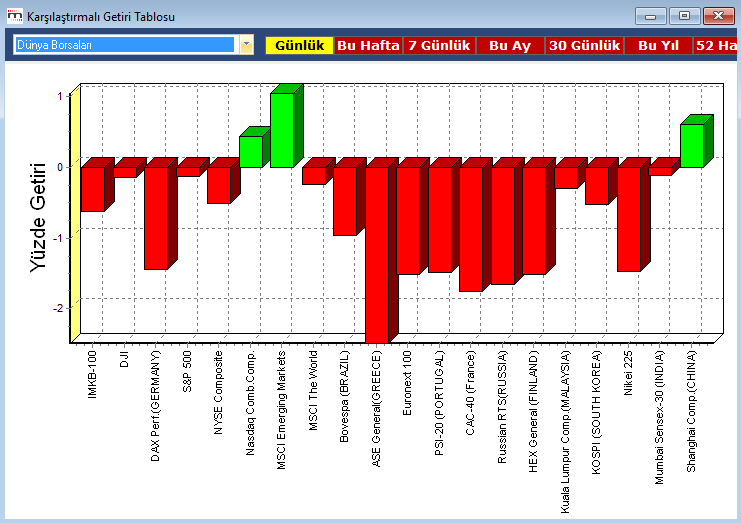Open the Dünya Borsaları dropdown arrow

(246, 45)
